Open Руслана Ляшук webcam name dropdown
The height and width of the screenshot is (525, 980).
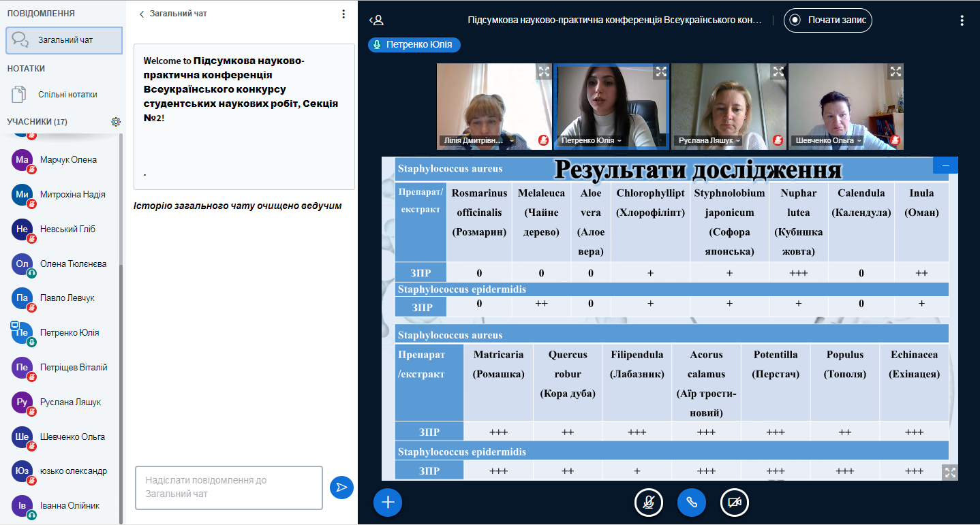pos(708,141)
